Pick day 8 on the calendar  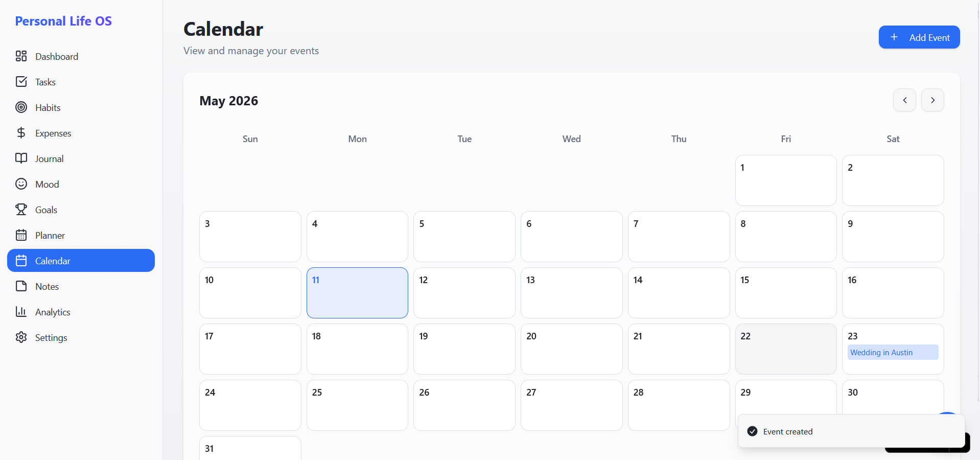(x=786, y=237)
